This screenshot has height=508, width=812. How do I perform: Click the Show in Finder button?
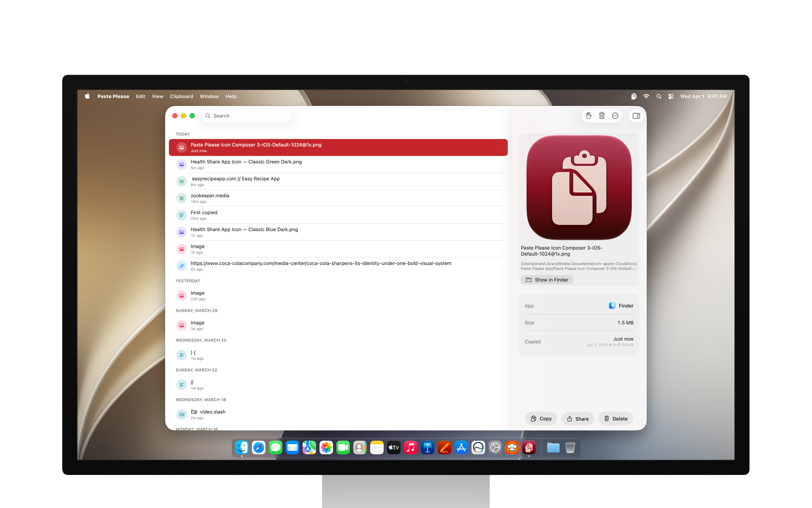[x=547, y=280]
